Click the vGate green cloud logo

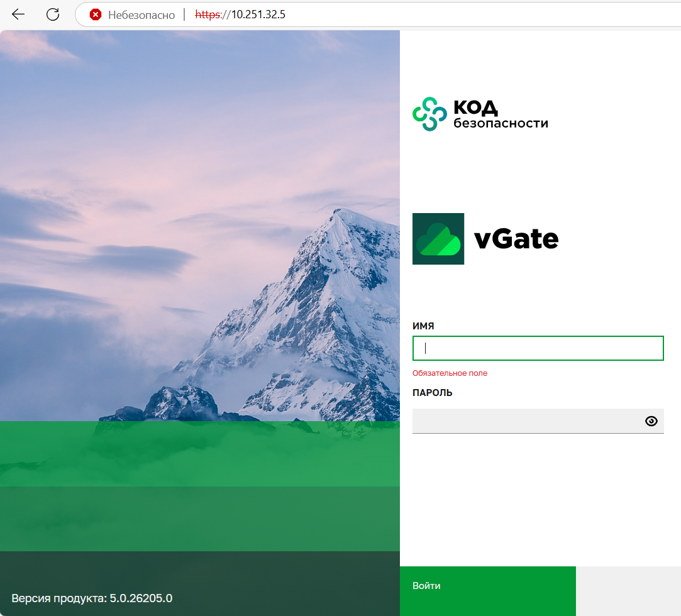pos(438,239)
